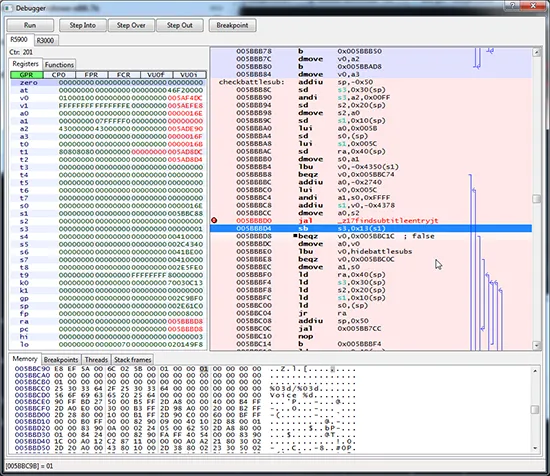Click the red breakpoint marker at 005BBBD0
Viewport: 550px width, 476px height.
[214, 220]
